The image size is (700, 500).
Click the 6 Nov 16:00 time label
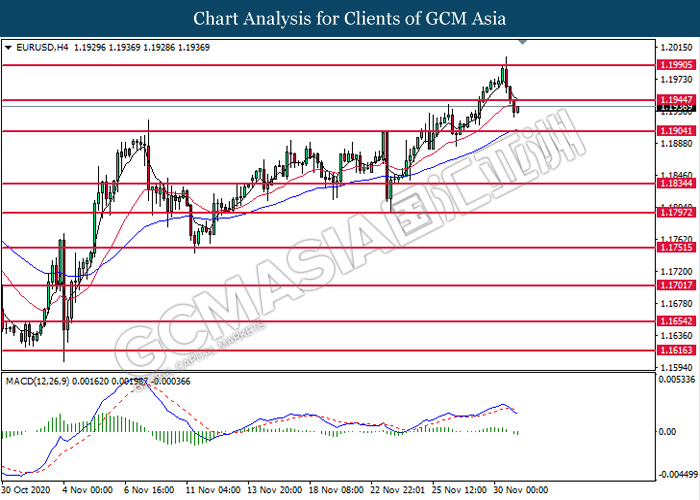tap(149, 490)
